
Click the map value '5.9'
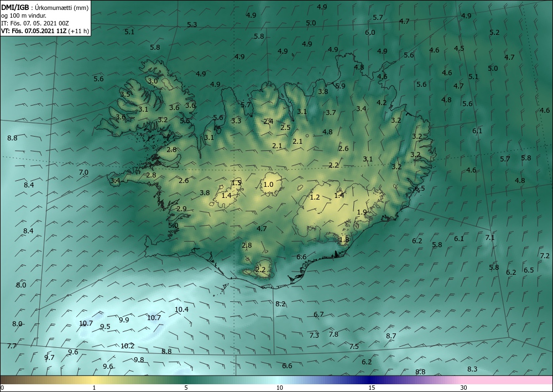[340, 86]
